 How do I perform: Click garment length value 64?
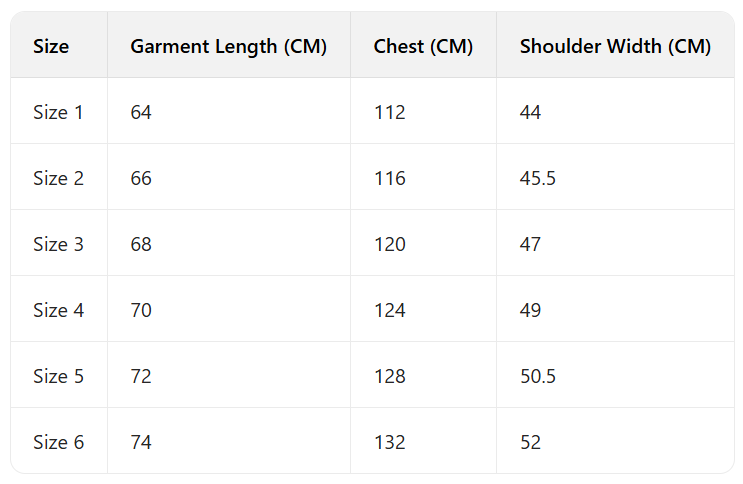(141, 112)
